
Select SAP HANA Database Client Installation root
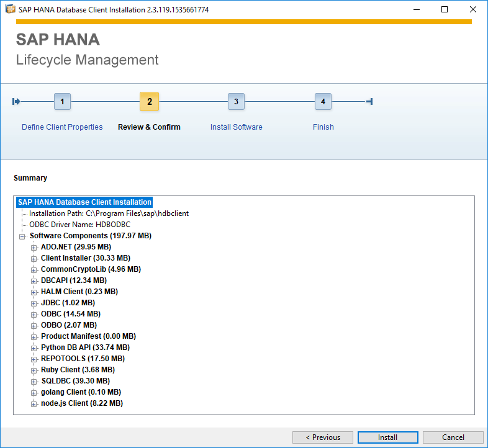(x=84, y=202)
